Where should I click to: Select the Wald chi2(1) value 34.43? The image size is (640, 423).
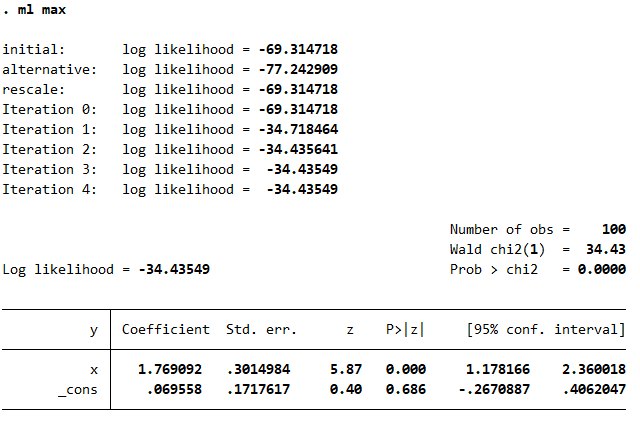(606, 249)
